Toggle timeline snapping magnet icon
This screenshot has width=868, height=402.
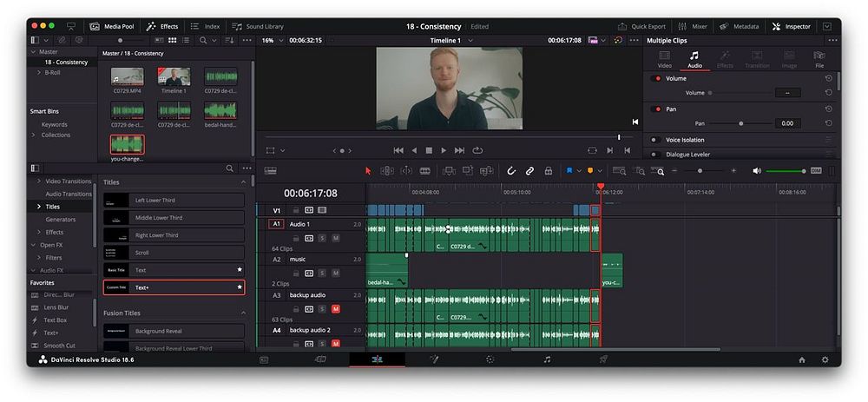coord(511,171)
